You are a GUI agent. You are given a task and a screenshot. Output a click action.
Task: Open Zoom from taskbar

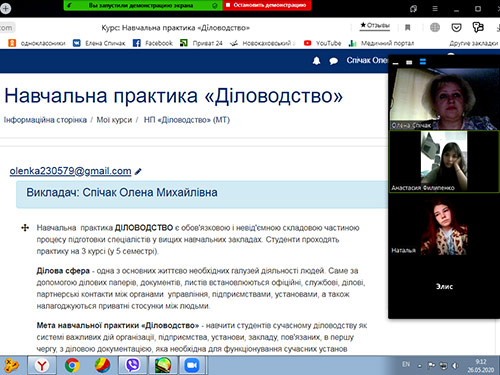(192, 365)
